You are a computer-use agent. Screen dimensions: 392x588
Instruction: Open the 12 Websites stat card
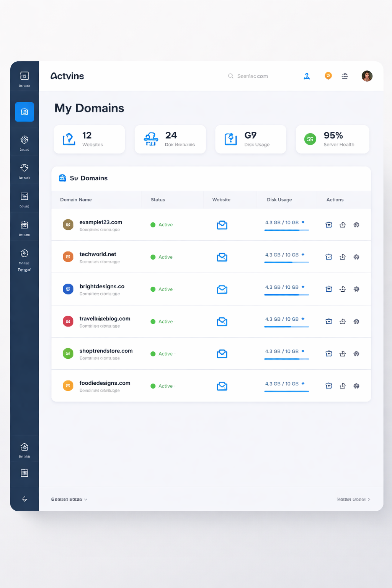89,139
